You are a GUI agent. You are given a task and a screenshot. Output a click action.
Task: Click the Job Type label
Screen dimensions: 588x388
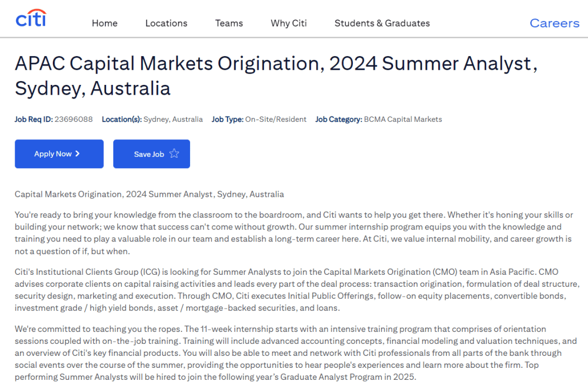pos(227,119)
